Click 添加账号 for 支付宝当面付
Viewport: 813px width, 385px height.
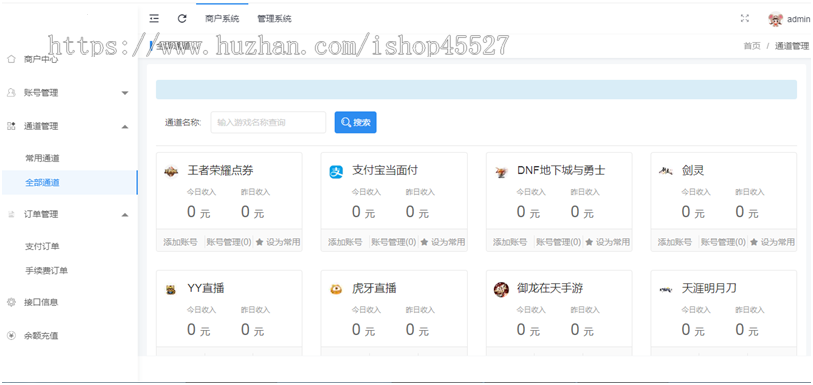pos(345,242)
